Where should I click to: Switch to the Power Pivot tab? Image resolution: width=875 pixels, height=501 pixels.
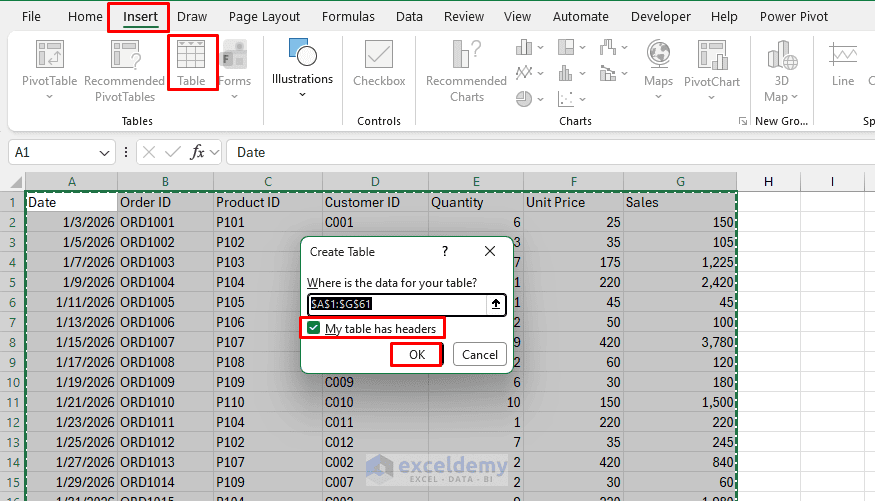coord(794,17)
